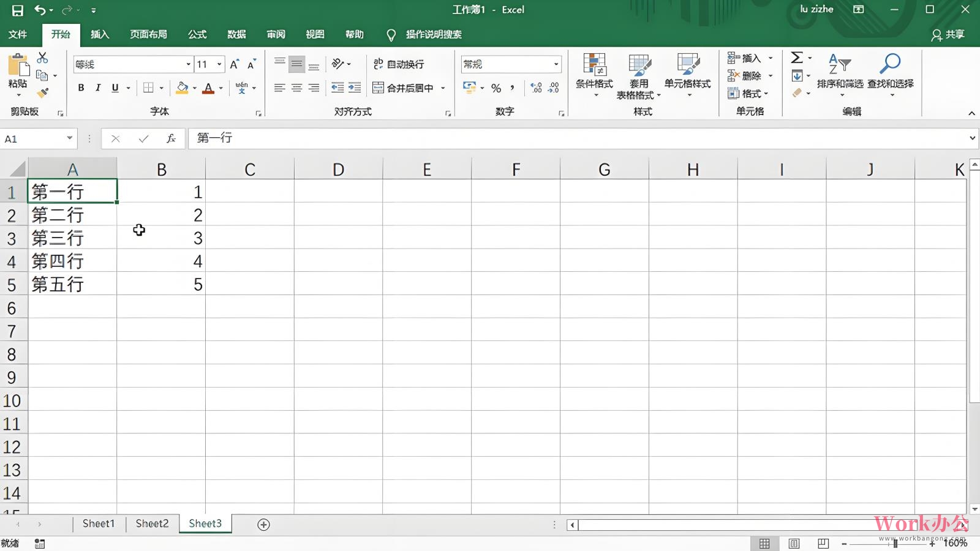Viewport: 980px width, 551px height.
Task: Switch to Sheet2 tab
Action: click(x=152, y=524)
